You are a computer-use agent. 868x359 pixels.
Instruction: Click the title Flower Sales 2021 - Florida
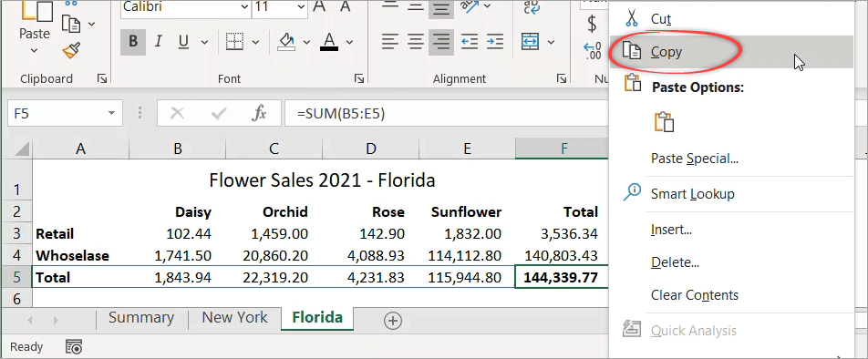(322, 179)
